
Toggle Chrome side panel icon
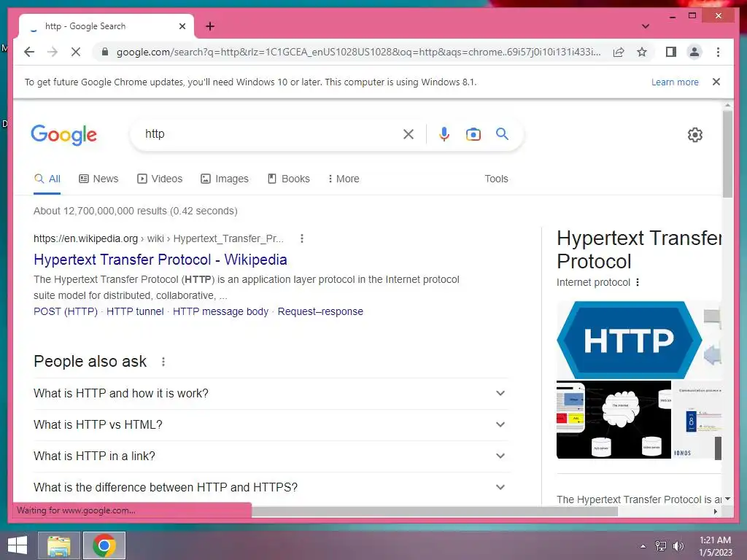(671, 52)
